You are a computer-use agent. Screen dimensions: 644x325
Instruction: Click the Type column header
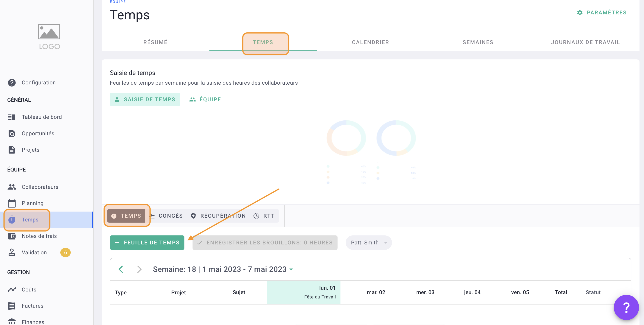coord(121,292)
